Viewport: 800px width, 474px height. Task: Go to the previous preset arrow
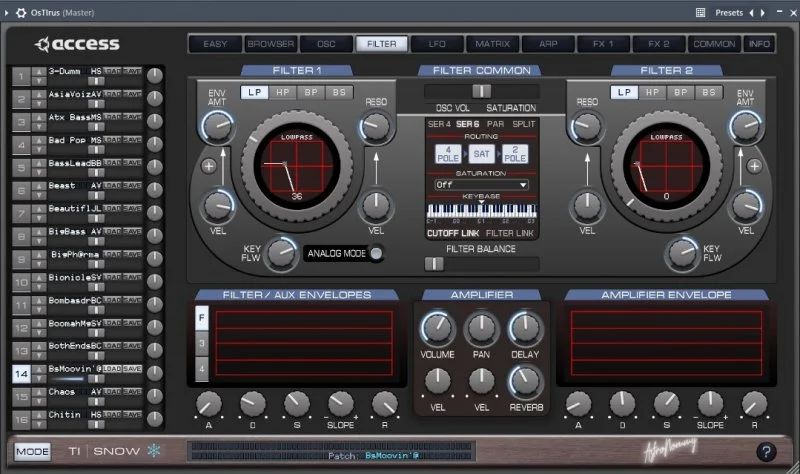point(751,13)
